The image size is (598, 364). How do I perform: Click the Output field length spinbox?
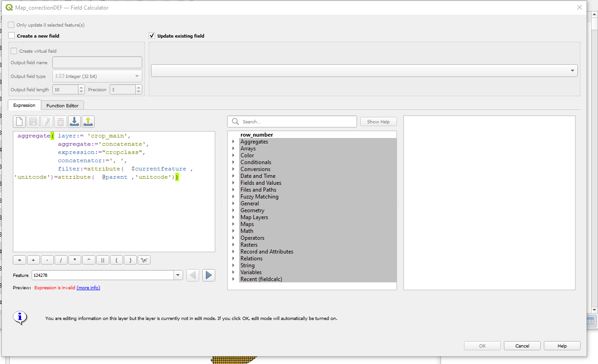(68, 89)
